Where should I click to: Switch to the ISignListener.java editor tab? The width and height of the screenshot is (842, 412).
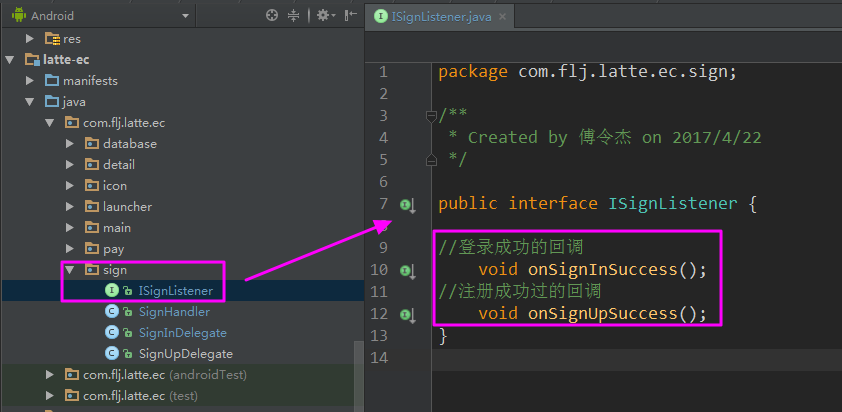click(440, 17)
